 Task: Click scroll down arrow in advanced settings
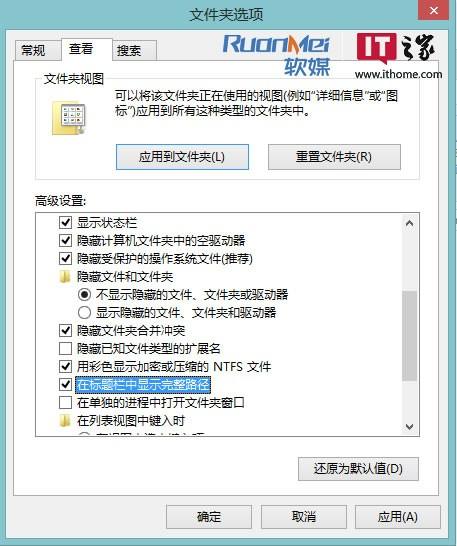tap(410, 426)
